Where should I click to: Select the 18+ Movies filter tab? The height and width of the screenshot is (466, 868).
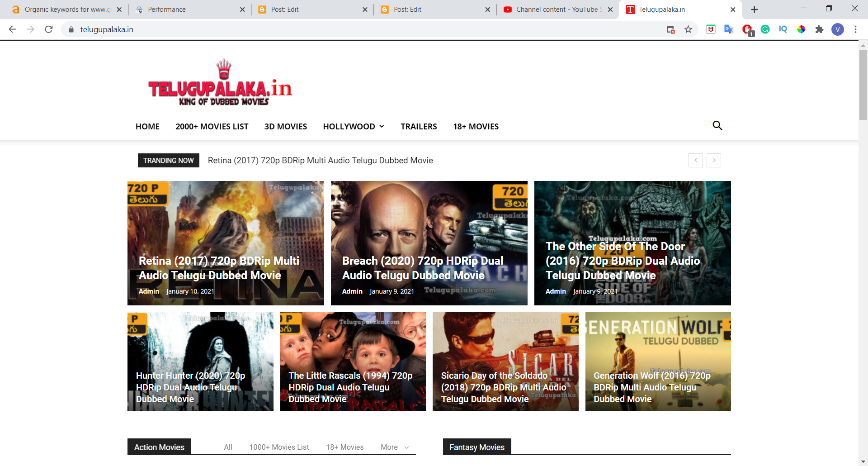345,447
